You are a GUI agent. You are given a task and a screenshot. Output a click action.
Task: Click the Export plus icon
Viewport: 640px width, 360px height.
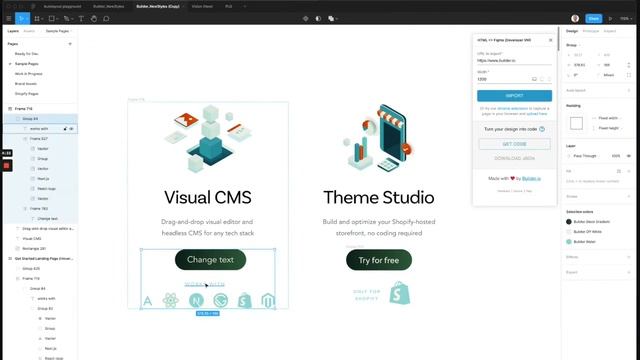(x=629, y=272)
